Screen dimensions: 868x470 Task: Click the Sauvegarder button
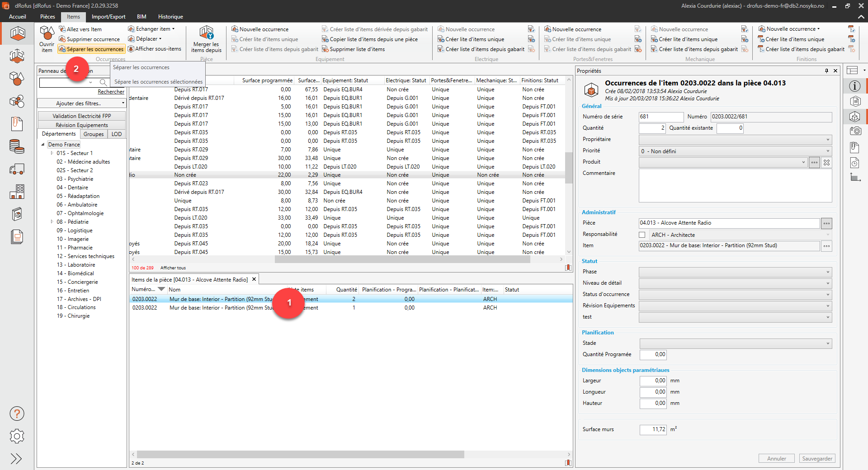[817, 458]
